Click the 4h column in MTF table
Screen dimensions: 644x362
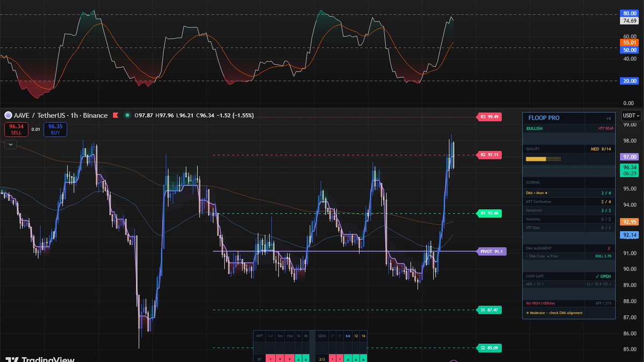(306, 336)
